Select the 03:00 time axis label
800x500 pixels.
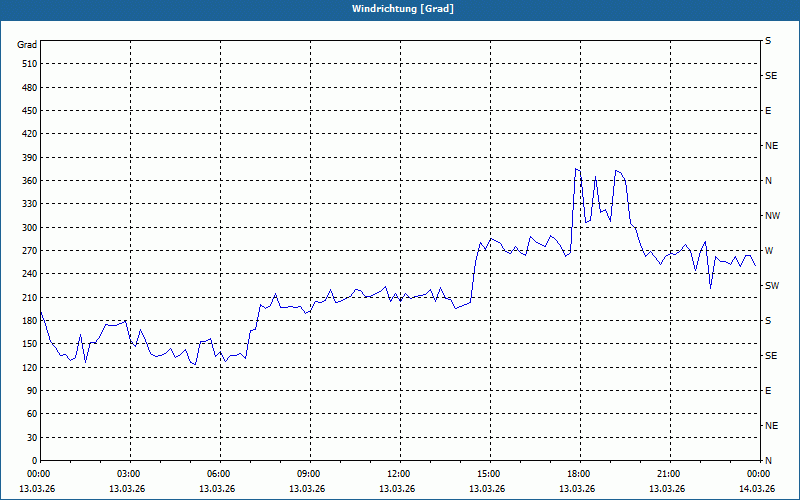point(129,474)
